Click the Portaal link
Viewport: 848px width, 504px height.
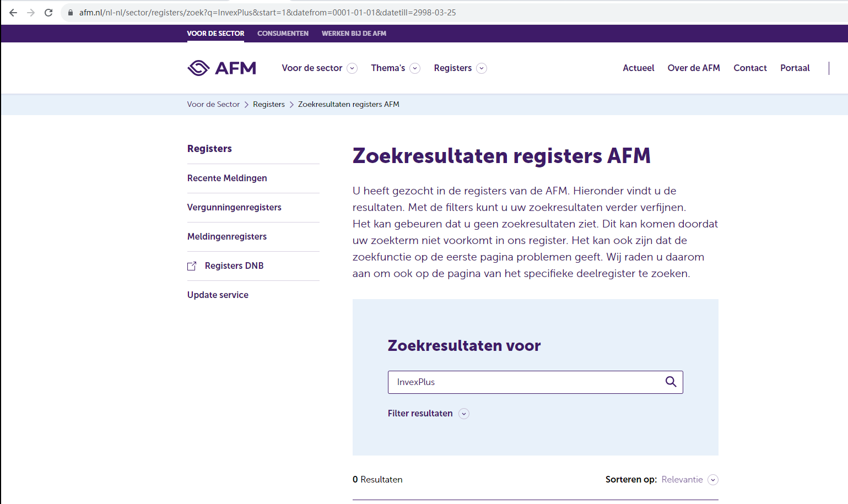[795, 68]
